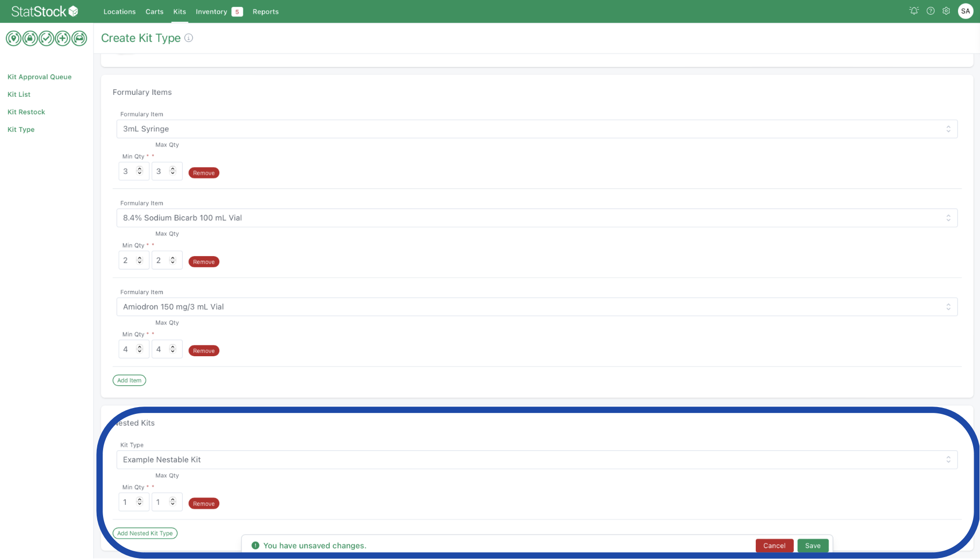Click the Min Qty stepper for 3mL Syringe
Screen dimensions: 980x560
(x=139, y=171)
